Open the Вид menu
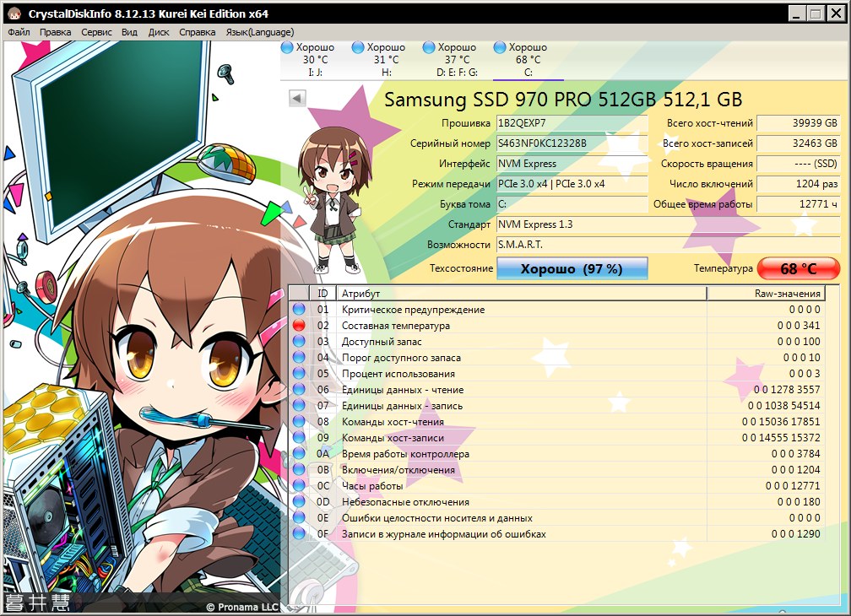 tap(129, 32)
